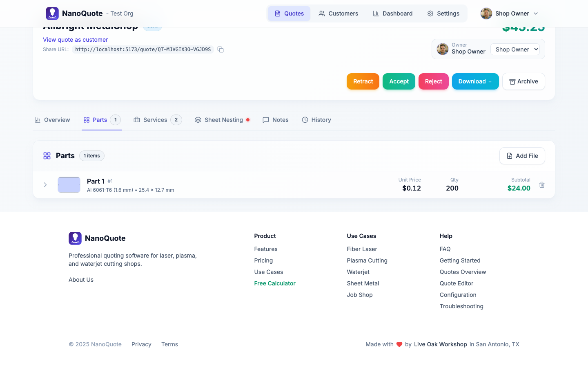Switch to the Overview tab
Screen dimensions: 588x368
(52, 120)
